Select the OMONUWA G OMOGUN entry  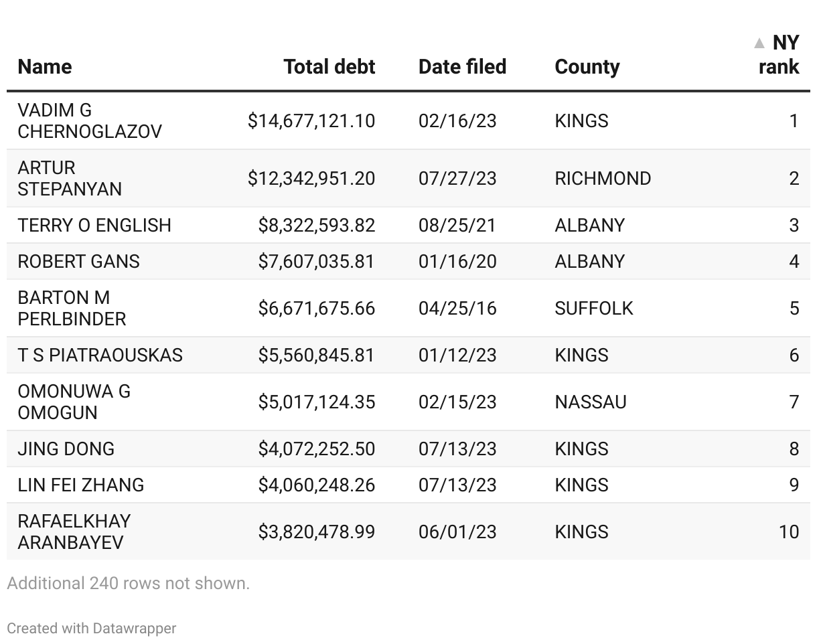pos(74,402)
